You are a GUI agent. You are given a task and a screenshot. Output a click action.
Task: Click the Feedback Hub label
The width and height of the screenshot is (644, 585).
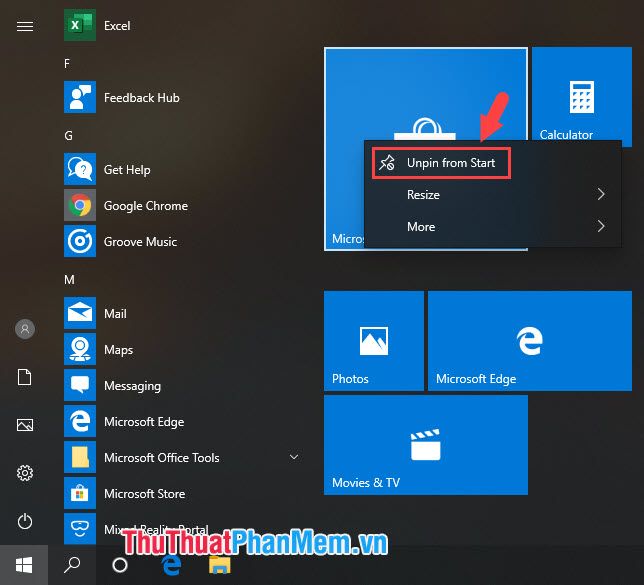point(142,98)
